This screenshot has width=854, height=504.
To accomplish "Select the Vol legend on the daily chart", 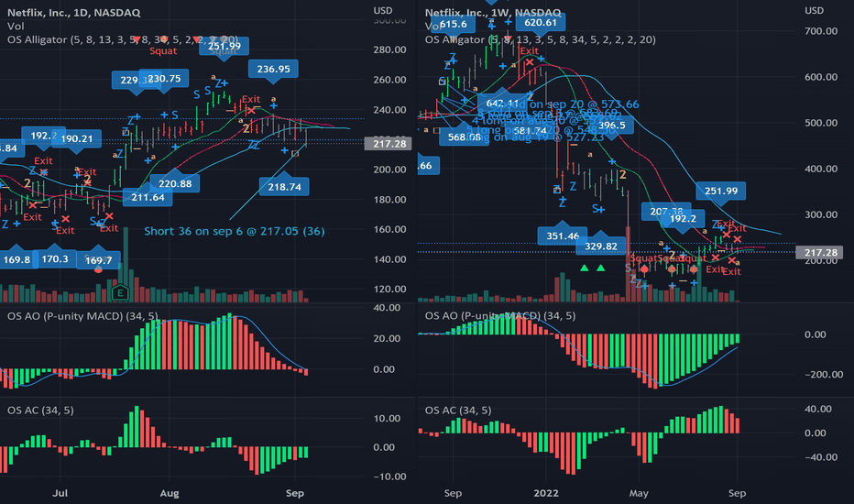I will 16,26.
